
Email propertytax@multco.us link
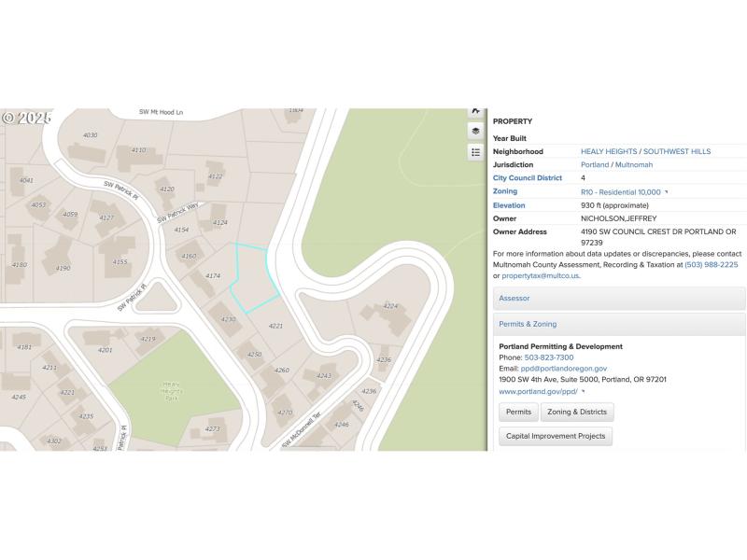click(541, 275)
